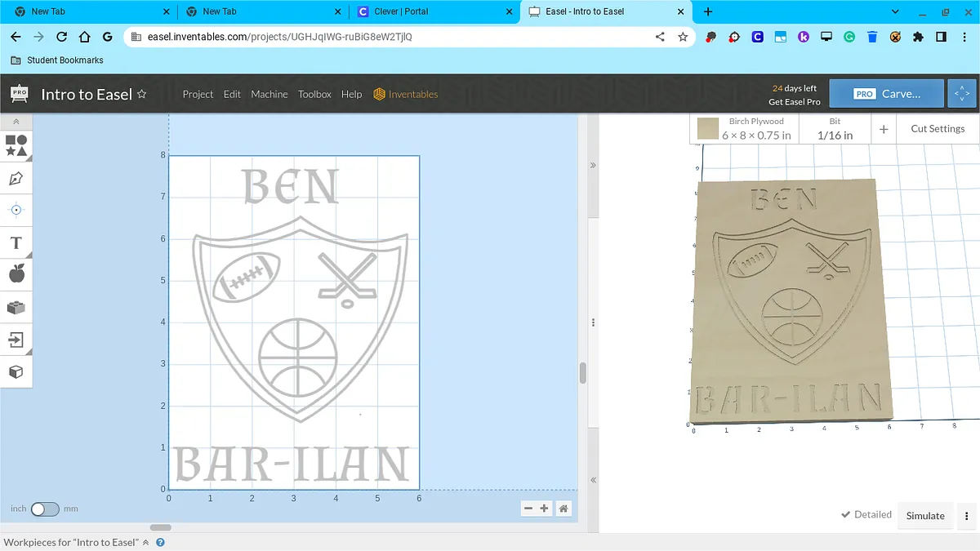Click the Carve button
This screenshot has width=980, height=551.
[887, 94]
